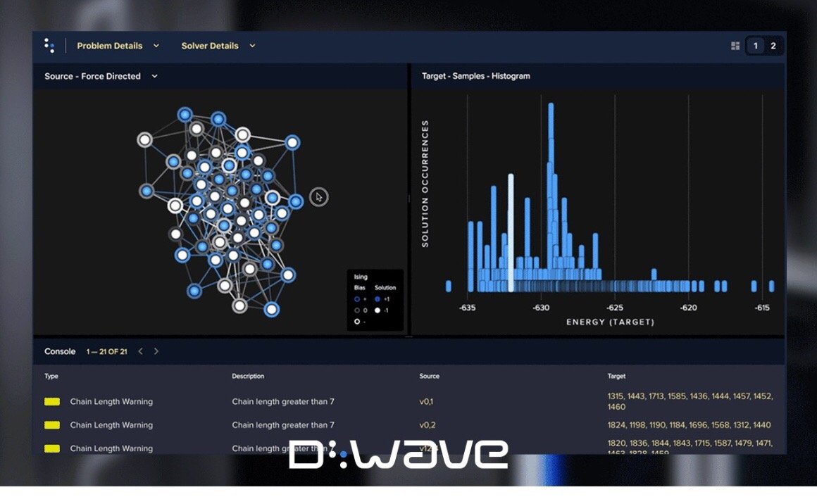Click target qubits list starting 1824, 1198
The height and width of the screenshot is (504, 817).
(x=689, y=425)
